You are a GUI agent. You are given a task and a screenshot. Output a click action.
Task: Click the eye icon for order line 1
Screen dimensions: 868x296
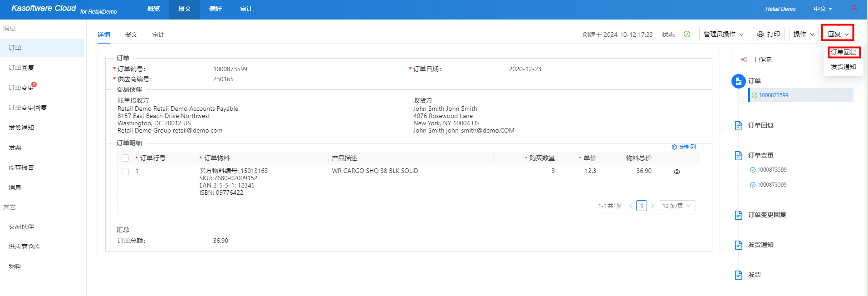point(677,172)
